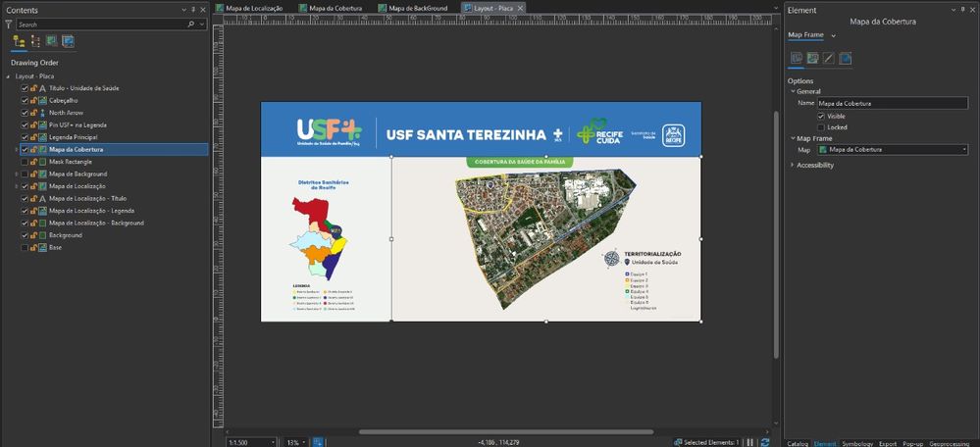This screenshot has height=447, width=980.
Task: Open the Symbology tab at bottom
Action: [x=856, y=443]
